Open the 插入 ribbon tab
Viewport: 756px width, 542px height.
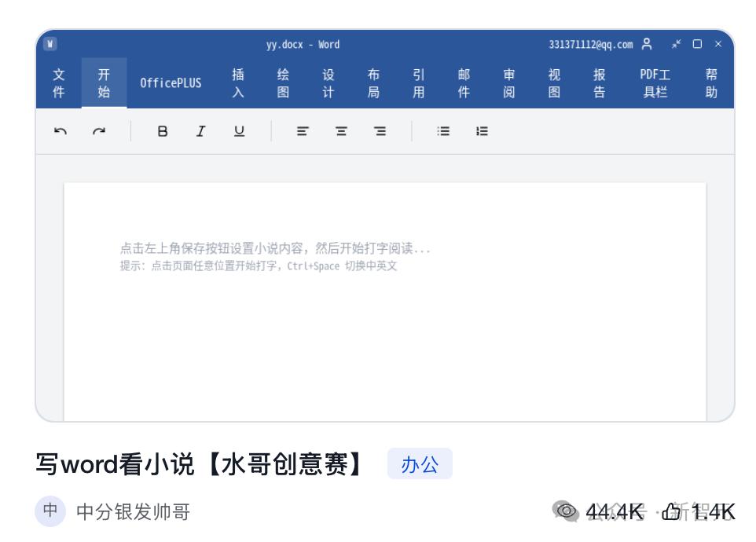(237, 82)
